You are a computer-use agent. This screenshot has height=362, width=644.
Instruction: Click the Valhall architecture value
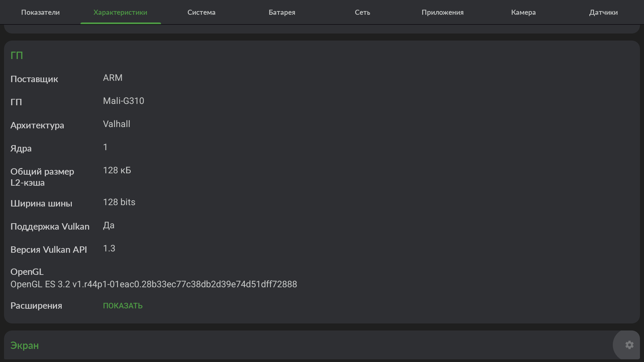tap(116, 124)
